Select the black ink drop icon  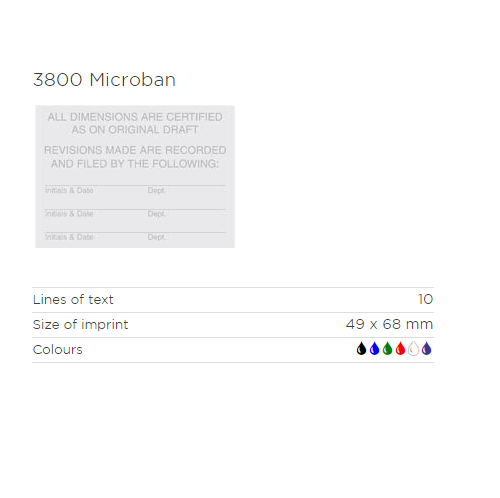pyautogui.click(x=361, y=349)
